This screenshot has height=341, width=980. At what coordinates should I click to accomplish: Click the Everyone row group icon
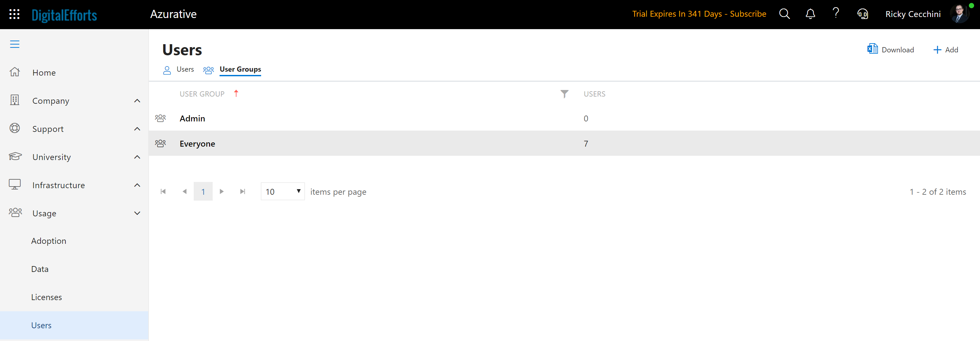[x=160, y=143]
